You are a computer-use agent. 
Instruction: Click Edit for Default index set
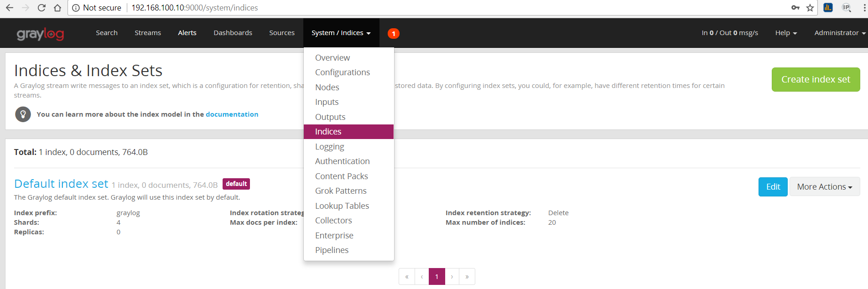point(773,187)
